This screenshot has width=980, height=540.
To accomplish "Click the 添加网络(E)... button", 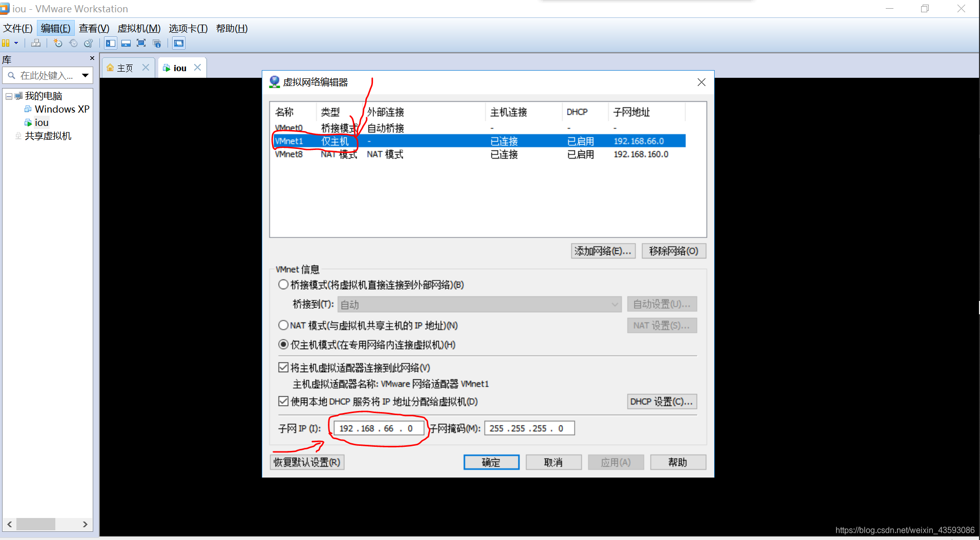I will (x=603, y=251).
